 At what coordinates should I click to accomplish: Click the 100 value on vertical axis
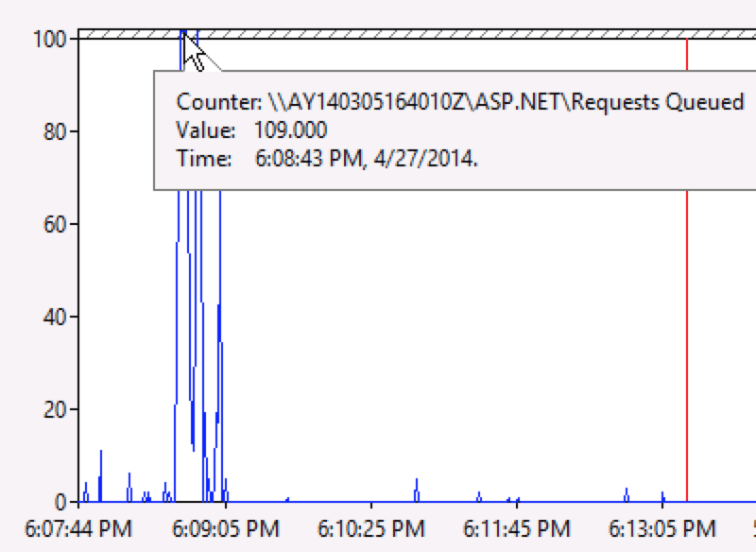pyautogui.click(x=49, y=39)
